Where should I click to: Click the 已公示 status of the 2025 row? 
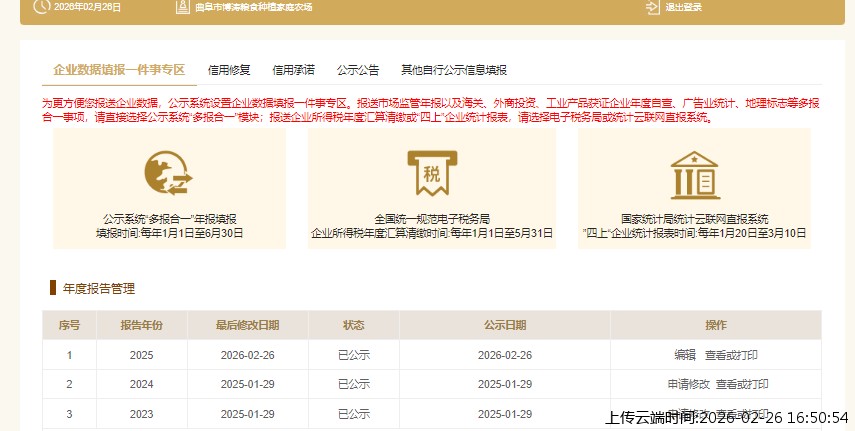(x=354, y=355)
